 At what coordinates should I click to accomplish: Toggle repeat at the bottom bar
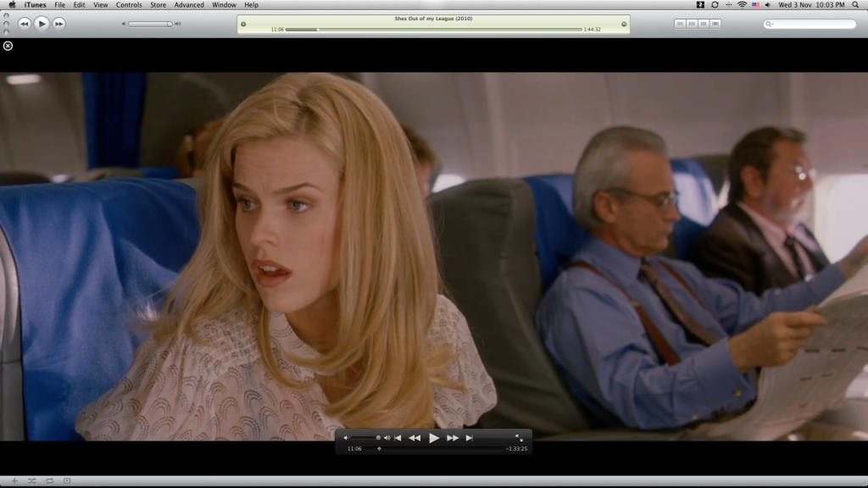click(49, 481)
